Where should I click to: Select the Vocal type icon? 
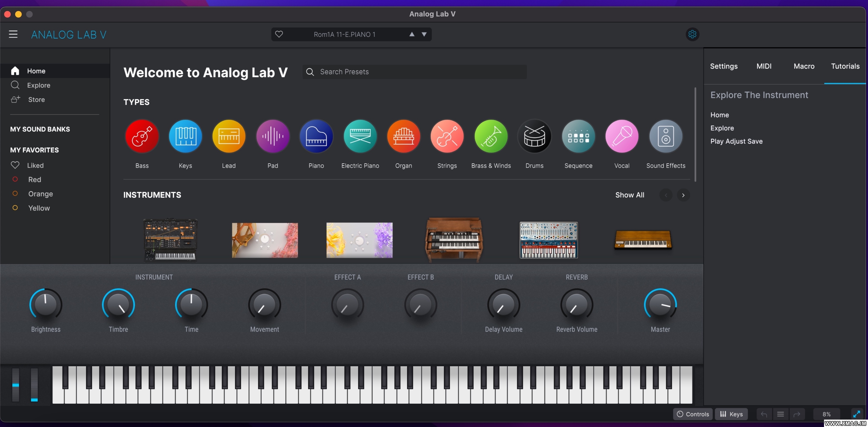(x=622, y=136)
